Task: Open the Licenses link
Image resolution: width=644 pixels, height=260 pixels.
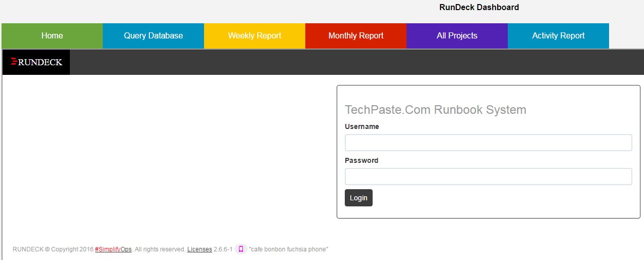Action: [199, 249]
